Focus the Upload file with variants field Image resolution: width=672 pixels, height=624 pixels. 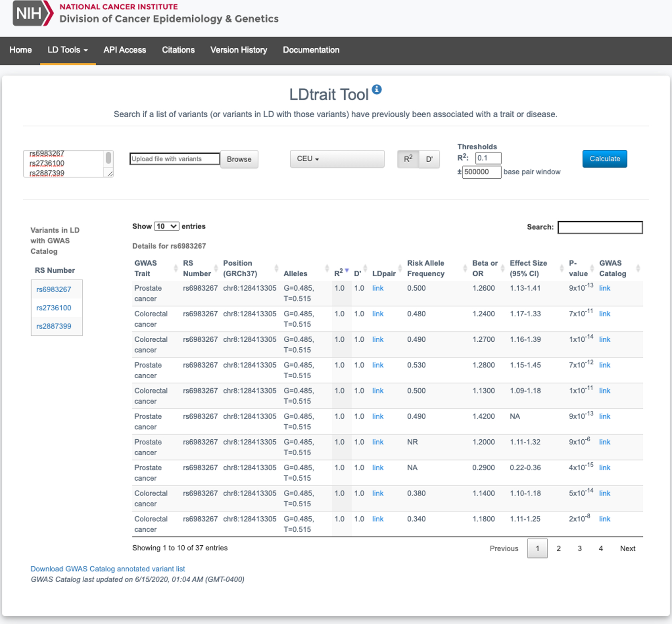(175, 159)
